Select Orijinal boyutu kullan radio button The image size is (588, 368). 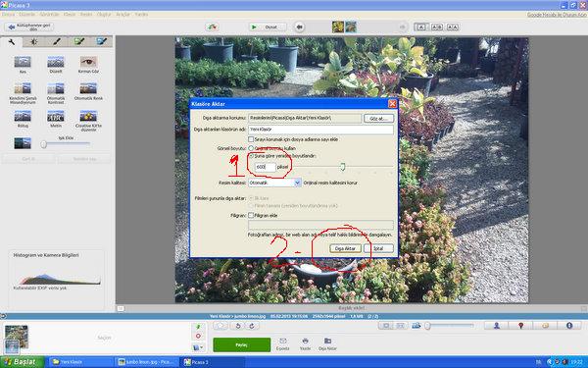pyautogui.click(x=251, y=148)
